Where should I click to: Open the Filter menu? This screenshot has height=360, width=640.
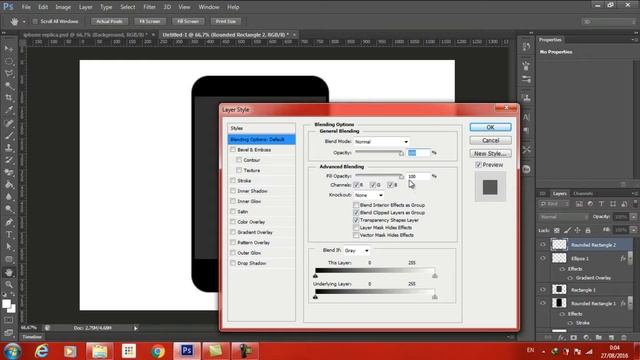point(149,7)
